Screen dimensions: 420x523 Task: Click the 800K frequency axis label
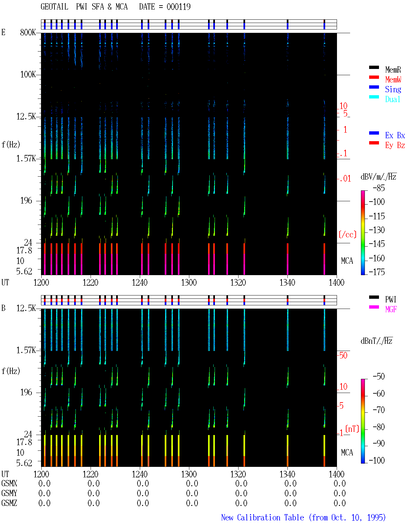[28, 33]
